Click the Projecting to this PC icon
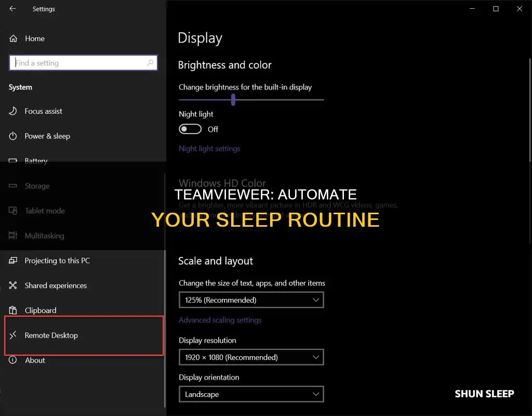 coord(13,261)
